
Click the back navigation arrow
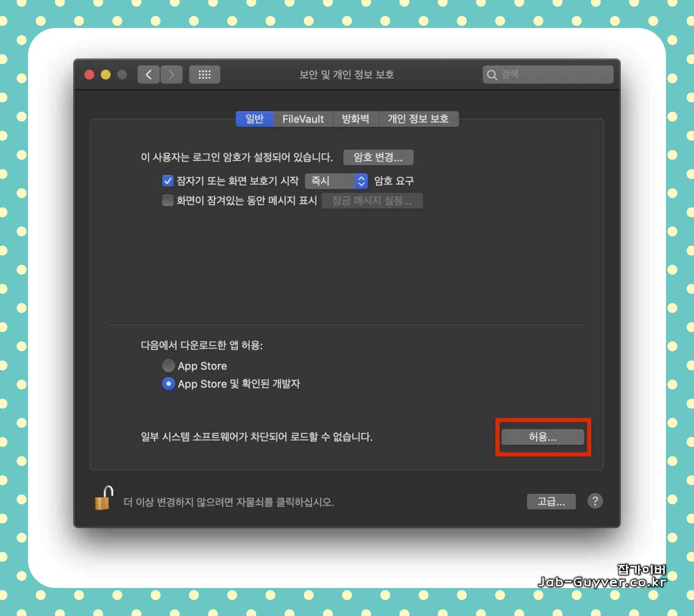click(x=149, y=74)
